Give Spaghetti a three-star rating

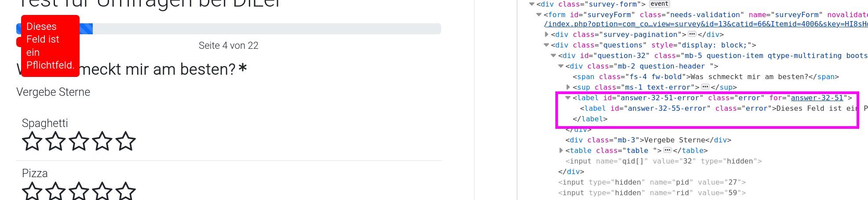[79, 142]
